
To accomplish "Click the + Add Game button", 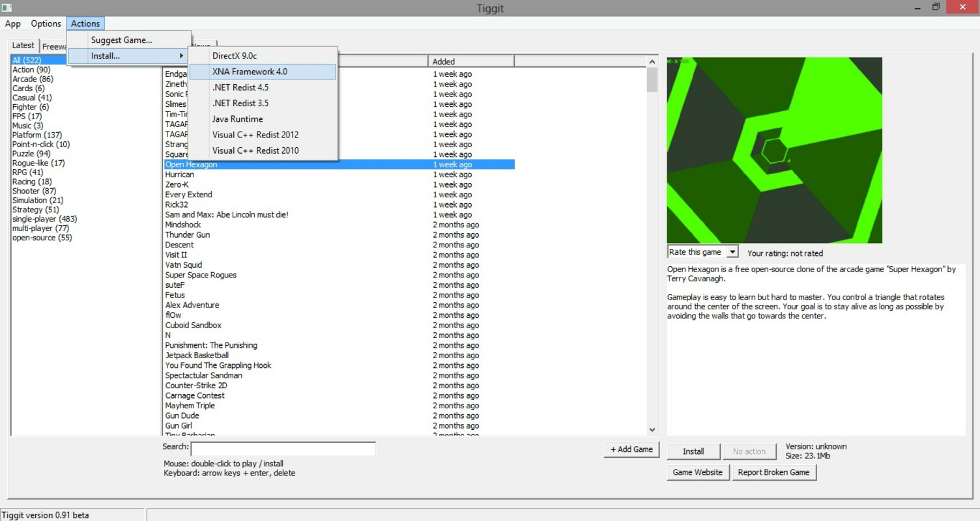I will click(x=631, y=449).
